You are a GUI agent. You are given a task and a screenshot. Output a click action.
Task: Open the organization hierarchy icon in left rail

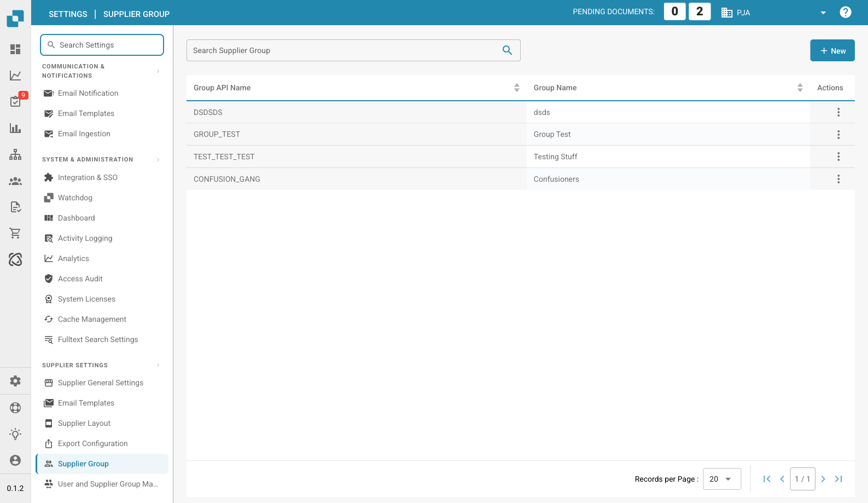tap(15, 154)
